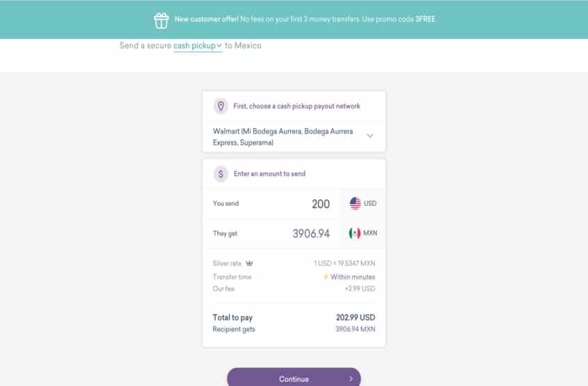
Task: Click the US flag icon next to USD
Action: pyautogui.click(x=355, y=204)
